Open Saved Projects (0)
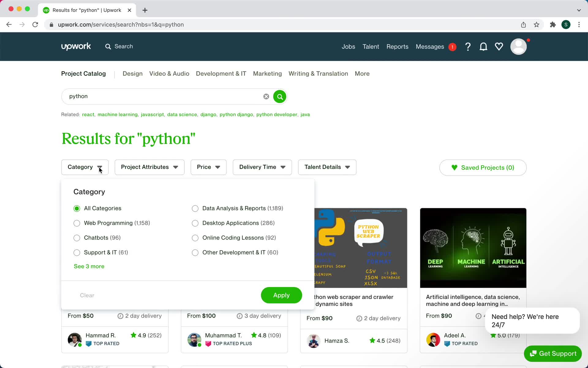 483,167
